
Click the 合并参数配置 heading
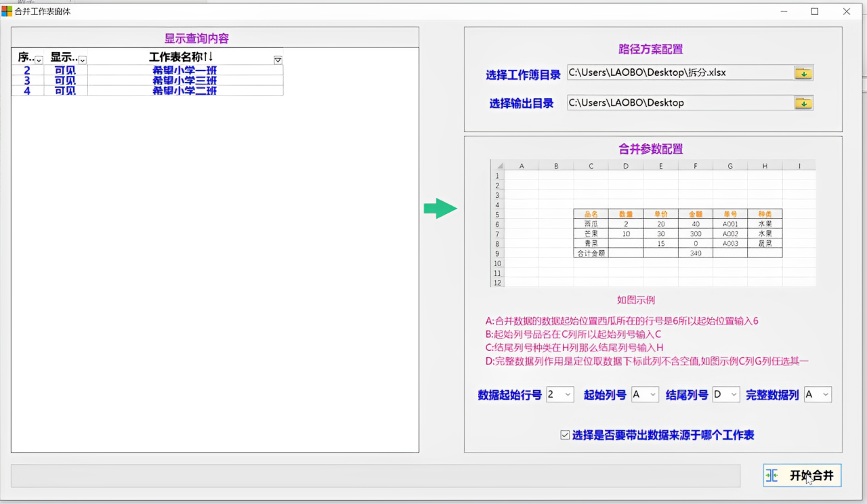pyautogui.click(x=651, y=149)
